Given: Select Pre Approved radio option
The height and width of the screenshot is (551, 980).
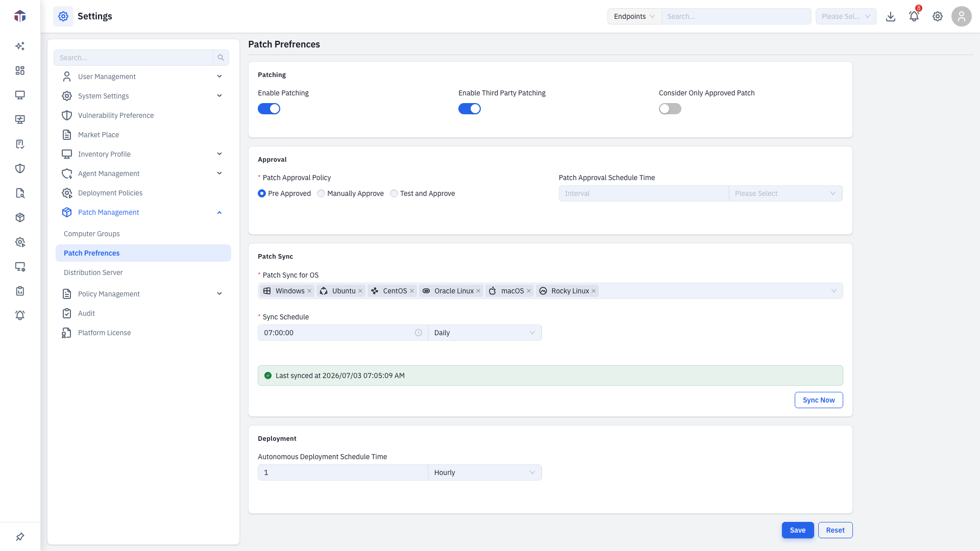Looking at the screenshot, I should [x=262, y=193].
